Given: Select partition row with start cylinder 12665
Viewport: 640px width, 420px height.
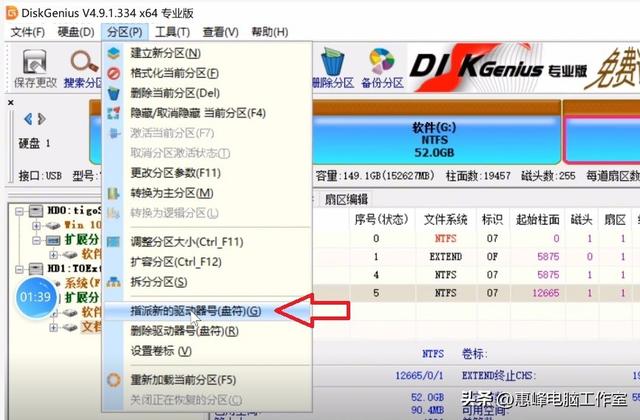Looking at the screenshot, I should tap(476, 293).
